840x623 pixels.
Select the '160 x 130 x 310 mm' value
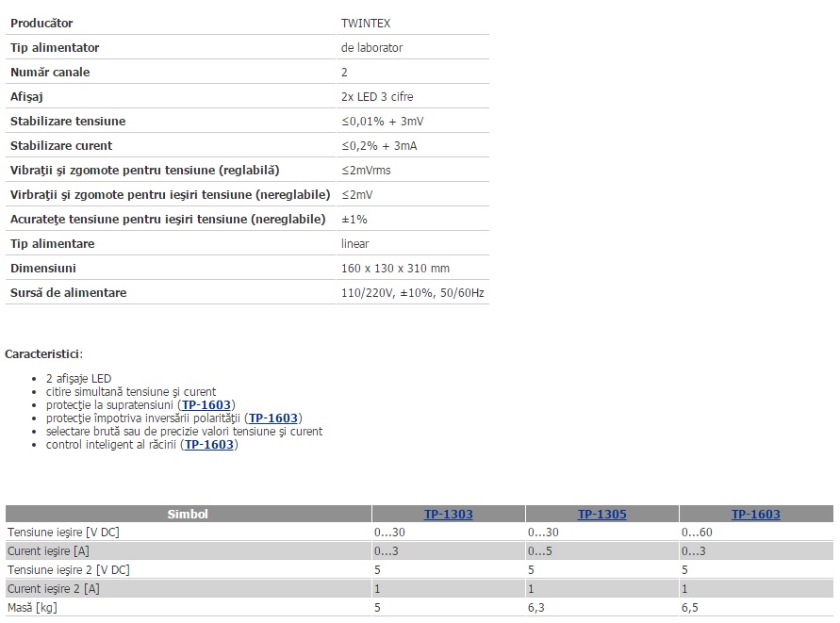tap(395, 269)
